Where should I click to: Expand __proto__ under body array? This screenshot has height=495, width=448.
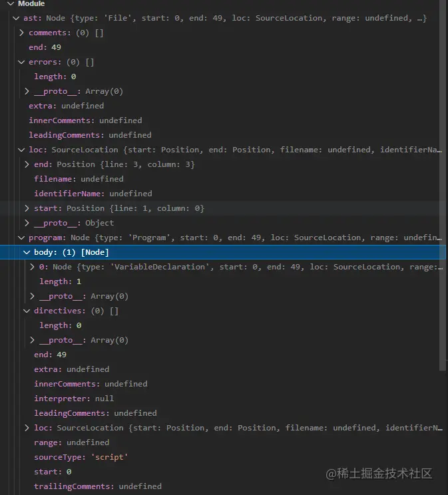[x=32, y=296]
